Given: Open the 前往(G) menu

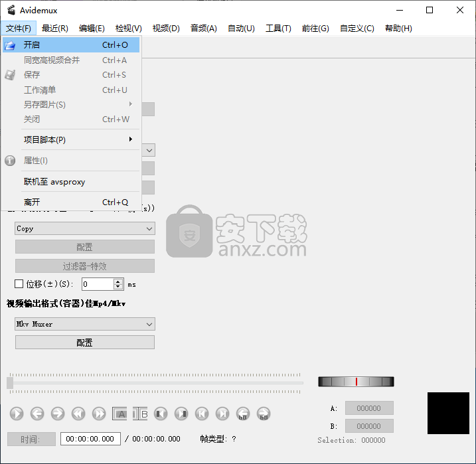Looking at the screenshot, I should pyautogui.click(x=315, y=29).
